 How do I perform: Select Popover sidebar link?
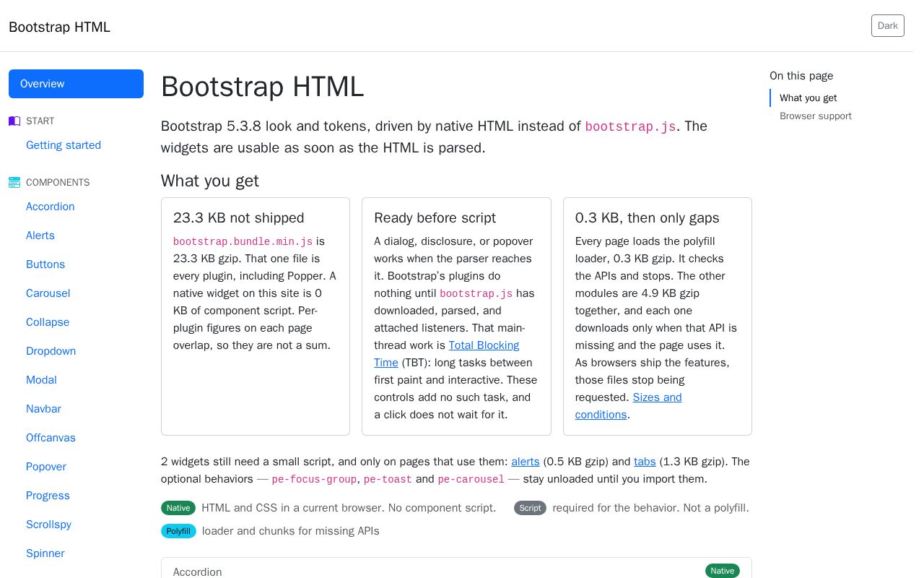coord(46,467)
